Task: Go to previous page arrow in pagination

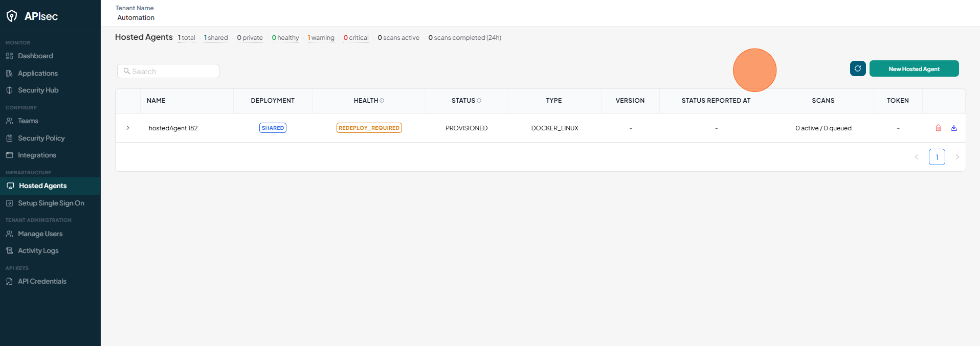Action: coord(917,157)
